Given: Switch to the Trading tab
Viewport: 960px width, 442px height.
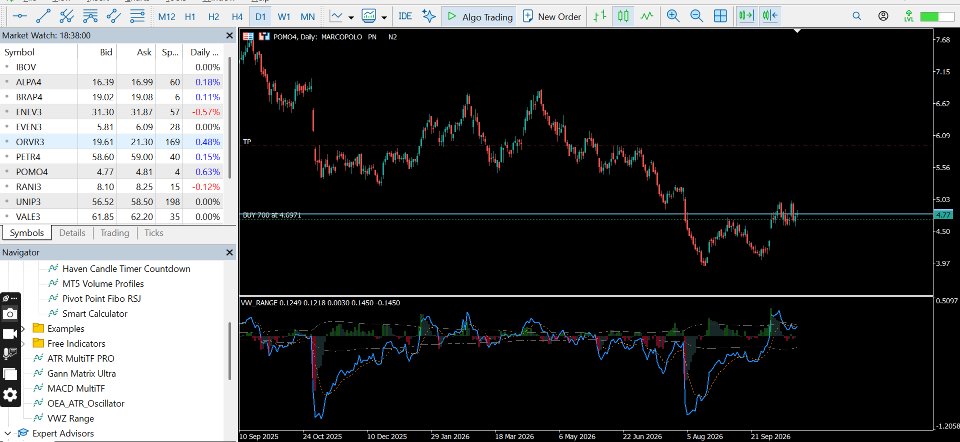Looking at the screenshot, I should pyautogui.click(x=114, y=233).
